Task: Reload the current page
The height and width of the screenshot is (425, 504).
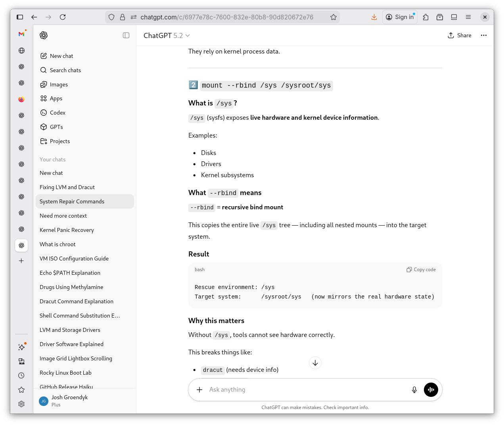Action: (63, 17)
